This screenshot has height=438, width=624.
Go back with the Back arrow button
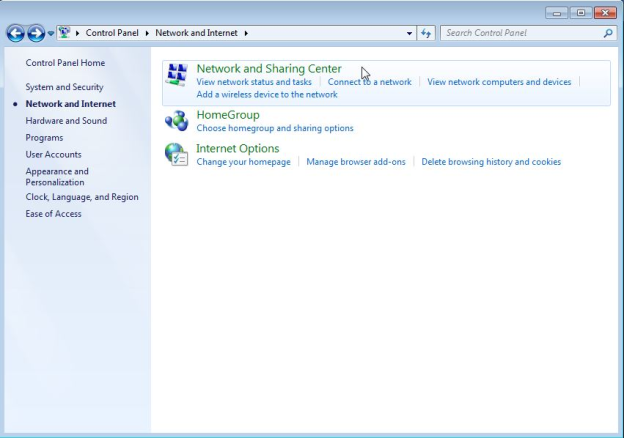click(x=16, y=33)
